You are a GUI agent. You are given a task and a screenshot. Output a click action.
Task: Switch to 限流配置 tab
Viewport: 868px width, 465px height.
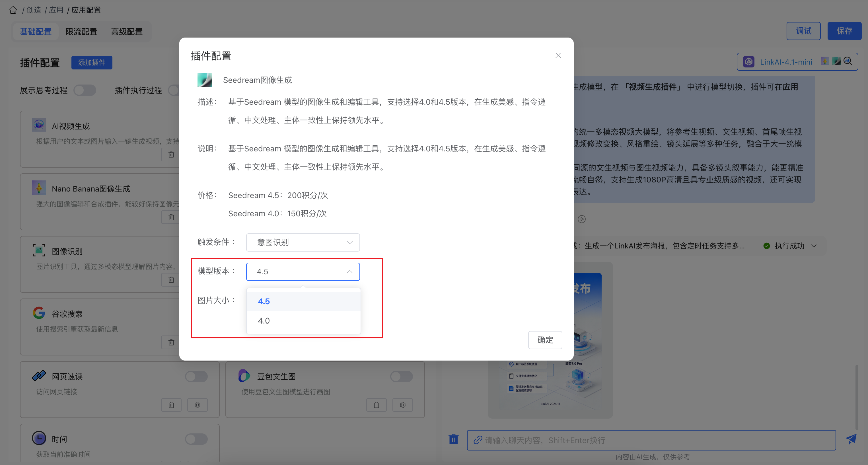[81, 32]
